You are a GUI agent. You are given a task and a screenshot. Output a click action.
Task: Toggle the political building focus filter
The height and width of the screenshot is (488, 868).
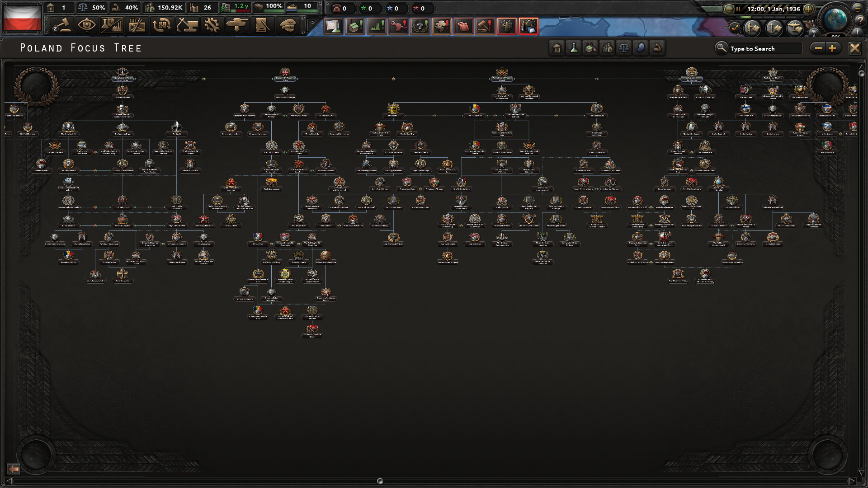click(x=557, y=48)
